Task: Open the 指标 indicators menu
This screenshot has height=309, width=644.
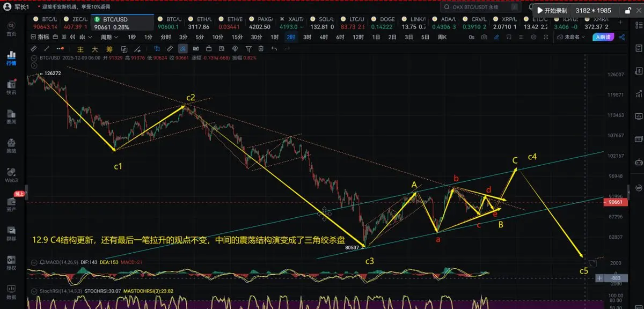Action: point(40,37)
